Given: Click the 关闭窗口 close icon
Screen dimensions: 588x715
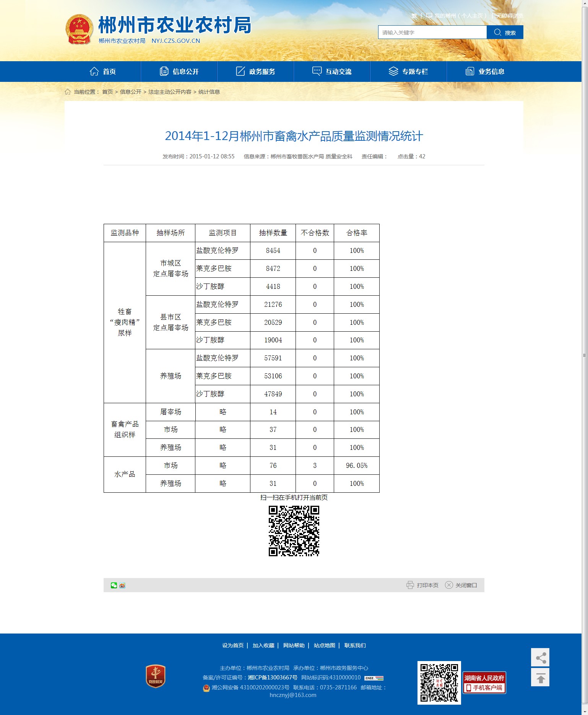Looking at the screenshot, I should coord(449,585).
